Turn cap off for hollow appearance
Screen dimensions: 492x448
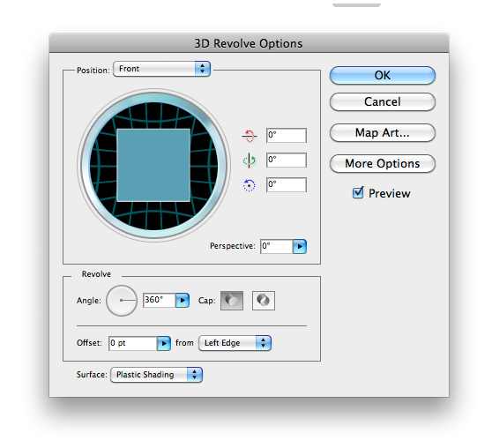coord(264,301)
